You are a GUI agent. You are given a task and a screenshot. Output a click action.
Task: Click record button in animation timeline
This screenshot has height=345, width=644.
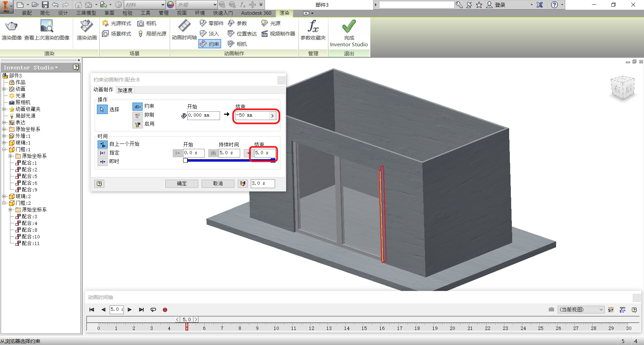pyautogui.click(x=165, y=310)
